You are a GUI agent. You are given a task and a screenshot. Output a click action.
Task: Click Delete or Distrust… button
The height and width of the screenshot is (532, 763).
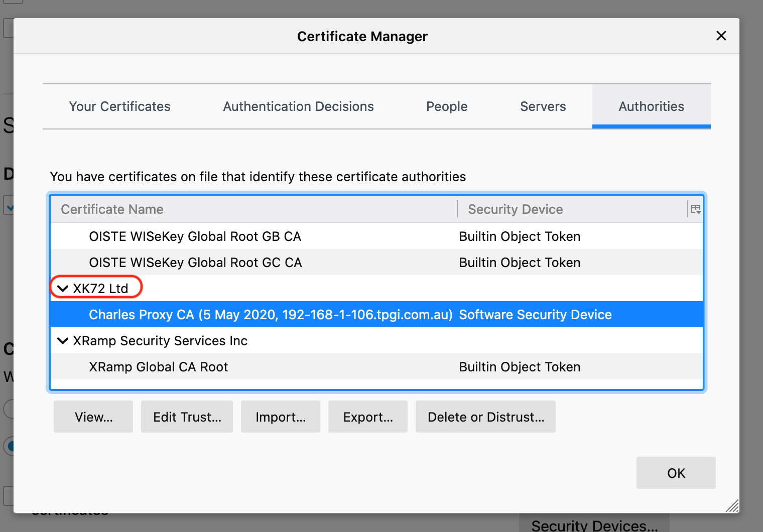[x=485, y=417]
